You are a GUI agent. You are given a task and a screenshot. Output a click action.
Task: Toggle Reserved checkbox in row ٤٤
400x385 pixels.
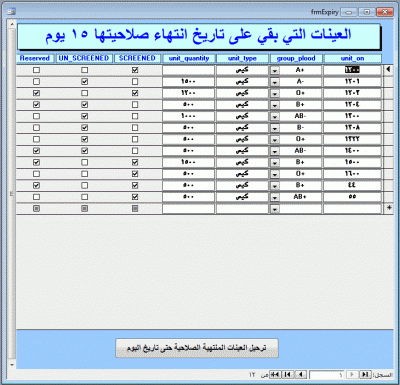coord(37,185)
